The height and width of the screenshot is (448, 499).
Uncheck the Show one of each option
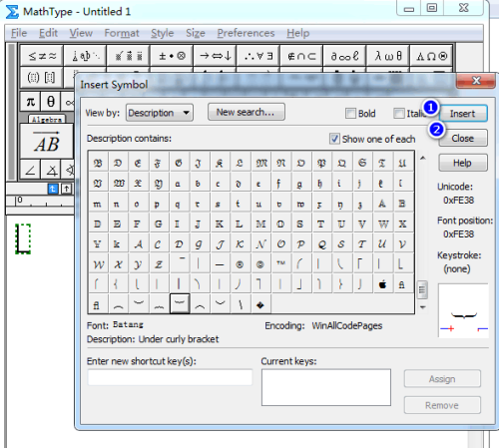(x=334, y=139)
